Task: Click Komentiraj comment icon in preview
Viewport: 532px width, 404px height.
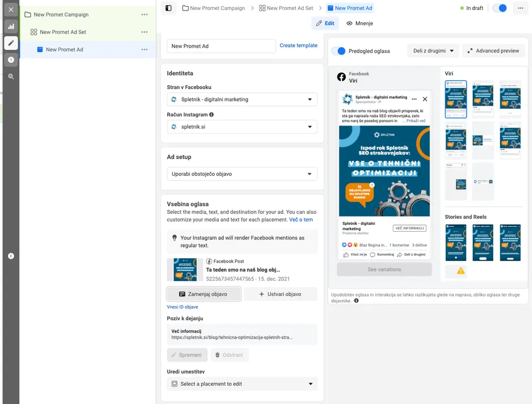Action: pos(372,255)
